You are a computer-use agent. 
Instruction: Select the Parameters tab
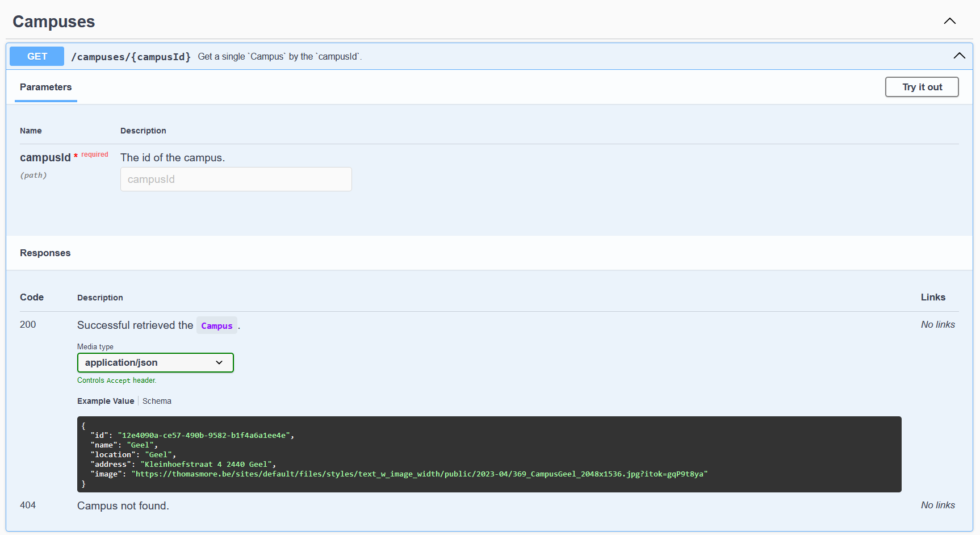point(45,87)
